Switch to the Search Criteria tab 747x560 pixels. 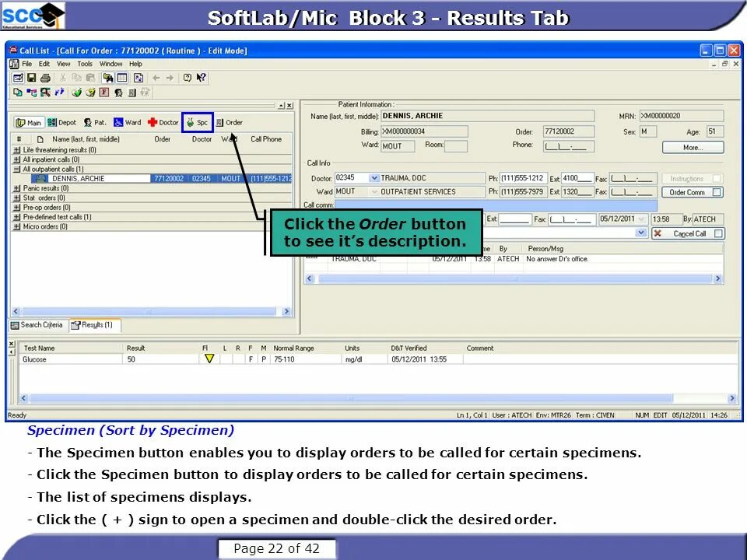[37, 325]
